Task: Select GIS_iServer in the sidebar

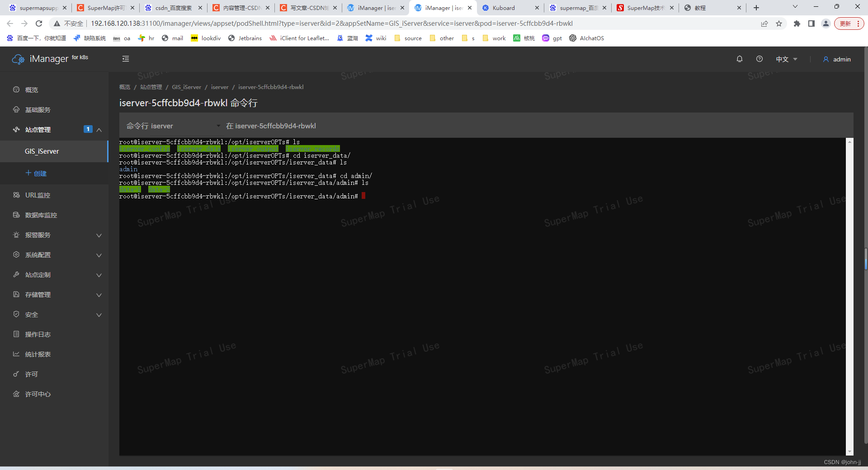Action: (54, 151)
